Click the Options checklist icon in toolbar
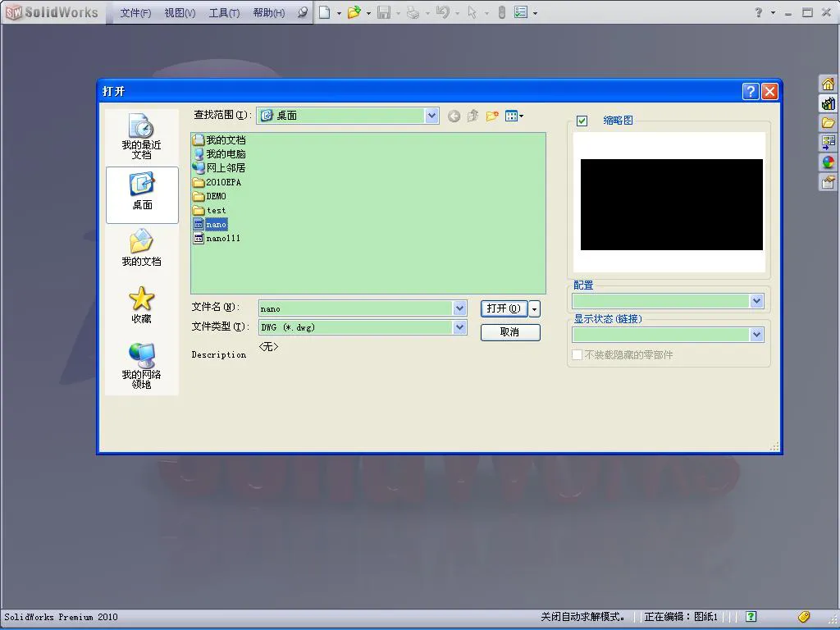This screenshot has width=840, height=630. click(x=521, y=11)
